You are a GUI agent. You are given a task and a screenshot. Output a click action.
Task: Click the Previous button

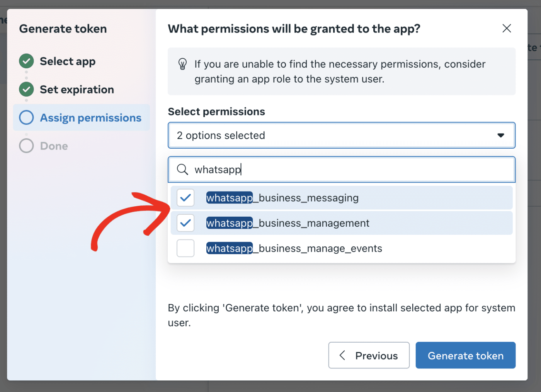click(369, 355)
